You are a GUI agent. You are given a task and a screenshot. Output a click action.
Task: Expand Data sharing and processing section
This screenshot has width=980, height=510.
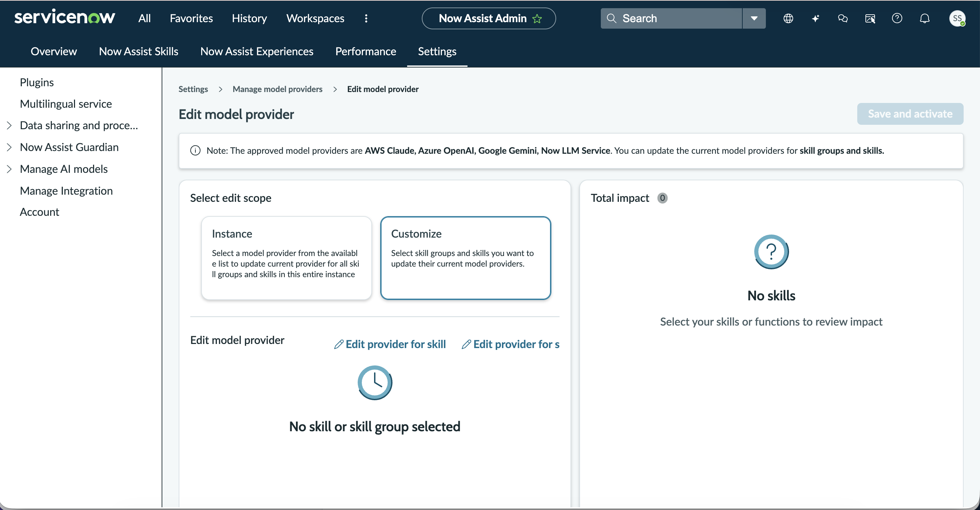click(x=9, y=125)
